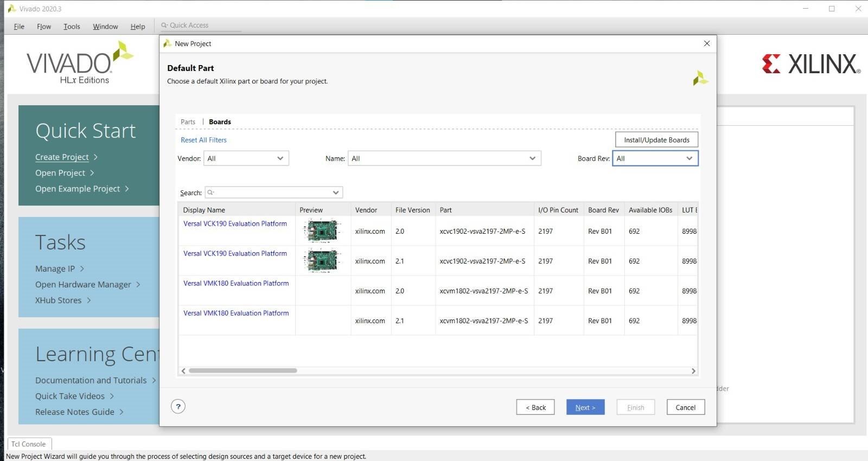Image resolution: width=868 pixels, height=461 pixels.
Task: Click the left scroll arrow of board table
Action: coord(183,371)
